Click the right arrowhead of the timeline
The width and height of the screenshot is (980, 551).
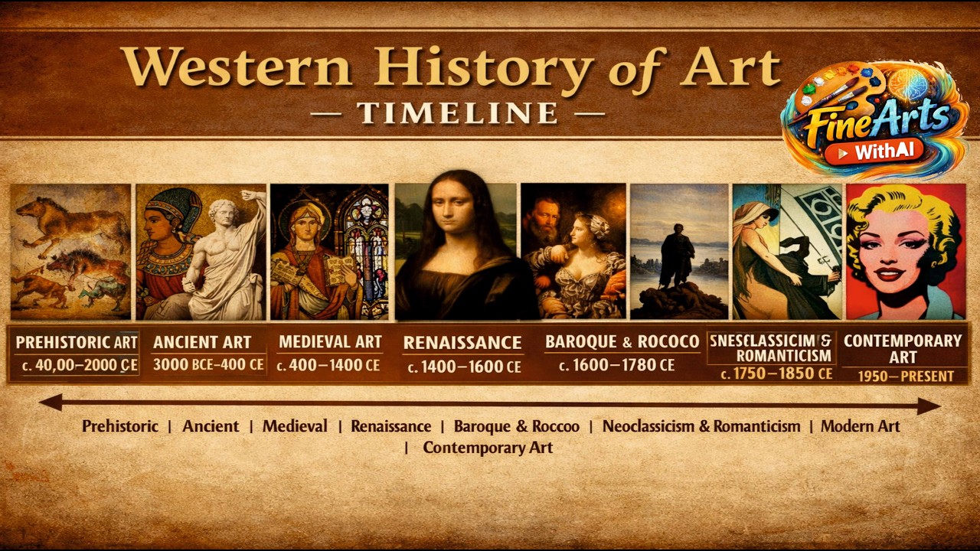(929, 406)
